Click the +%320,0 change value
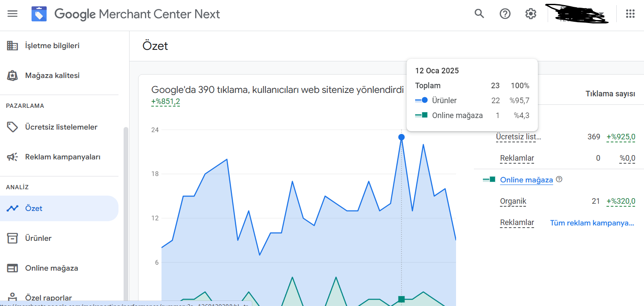Image resolution: width=644 pixels, height=306 pixels. coord(621,201)
